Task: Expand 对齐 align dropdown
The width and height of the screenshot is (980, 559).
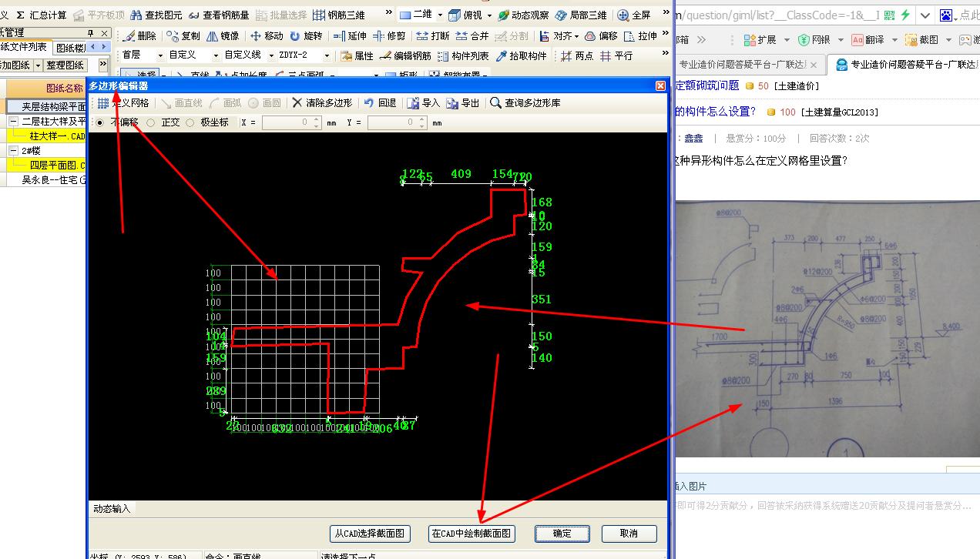Action: click(575, 35)
